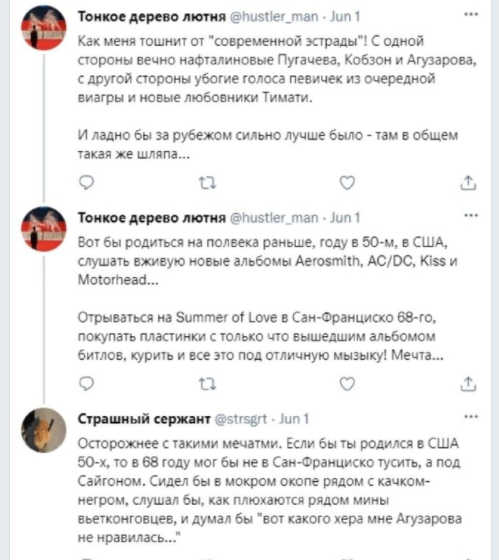Open more options menu on second tweet
The height and width of the screenshot is (560, 499).
point(471,215)
